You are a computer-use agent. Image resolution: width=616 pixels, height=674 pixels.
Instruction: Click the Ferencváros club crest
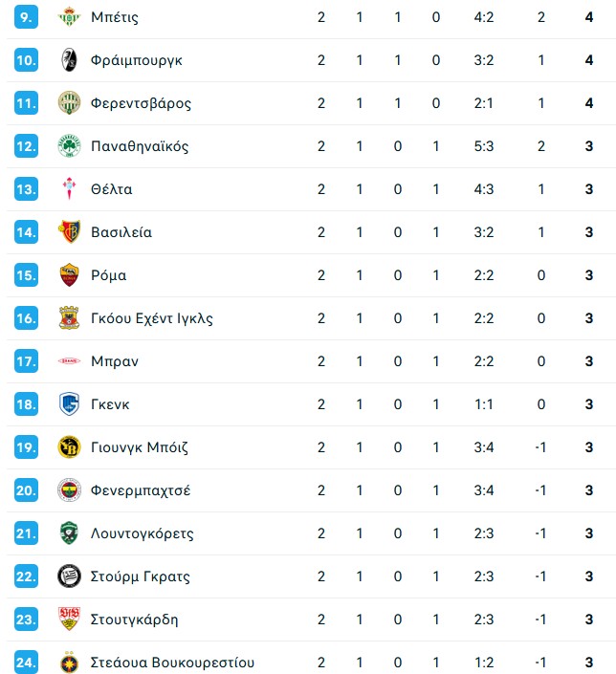click(x=69, y=103)
